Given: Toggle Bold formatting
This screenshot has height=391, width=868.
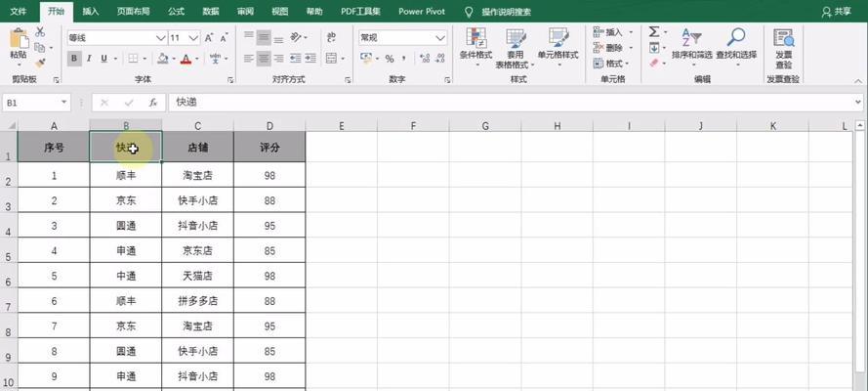Looking at the screenshot, I should tap(74, 58).
